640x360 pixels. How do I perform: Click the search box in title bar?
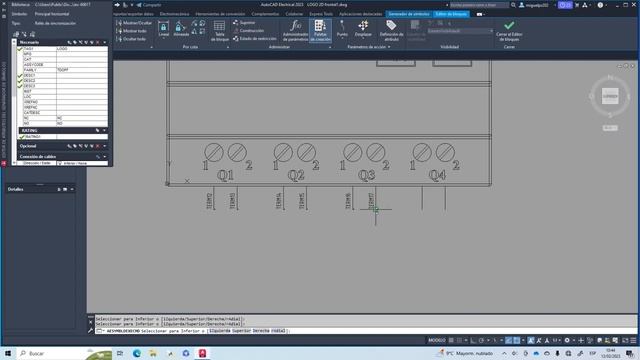(479, 5)
